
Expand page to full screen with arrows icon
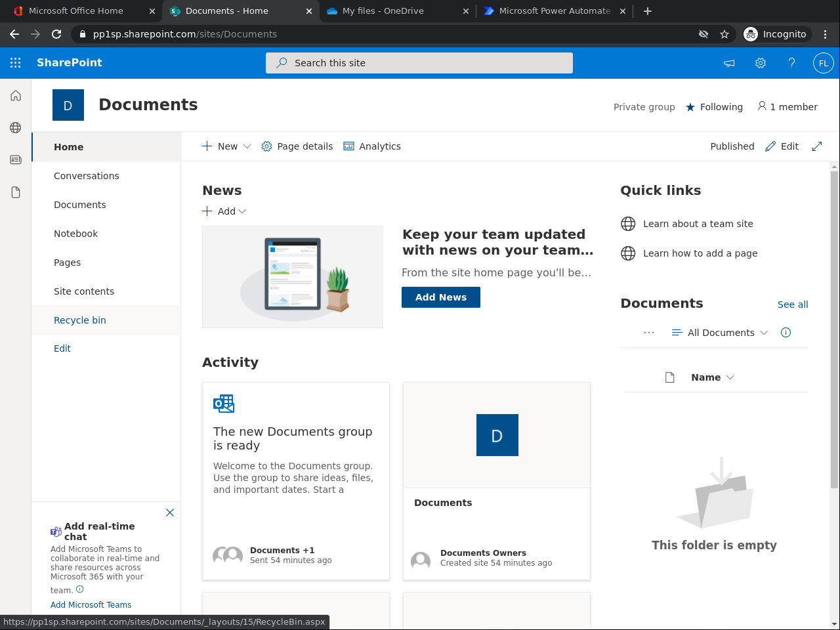click(x=817, y=146)
